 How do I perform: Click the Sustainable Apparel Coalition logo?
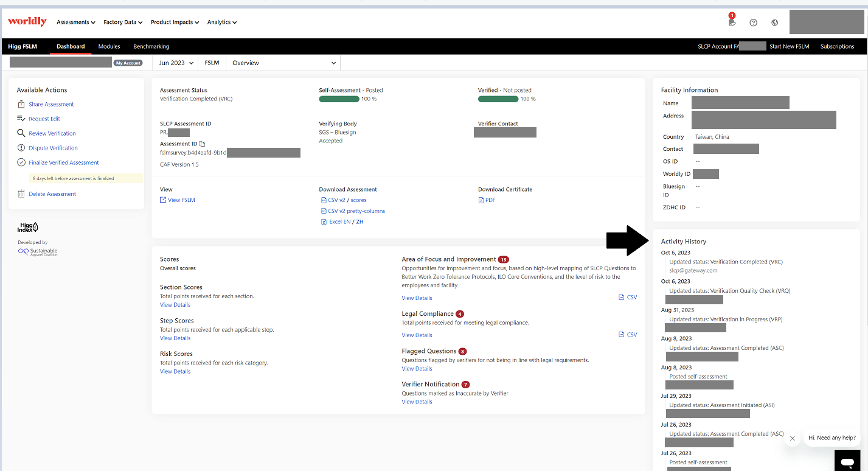[x=38, y=251]
